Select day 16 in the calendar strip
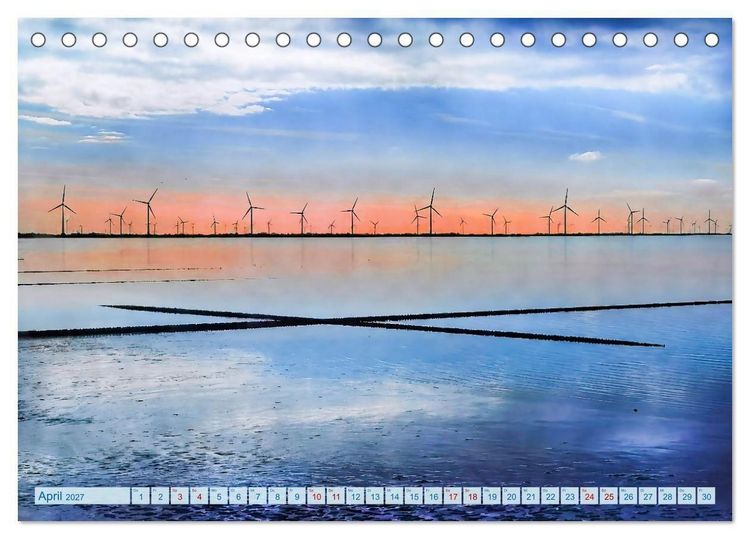 click(433, 496)
